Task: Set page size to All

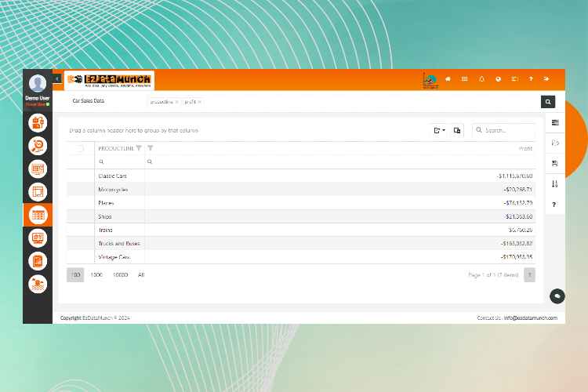Action: point(141,274)
